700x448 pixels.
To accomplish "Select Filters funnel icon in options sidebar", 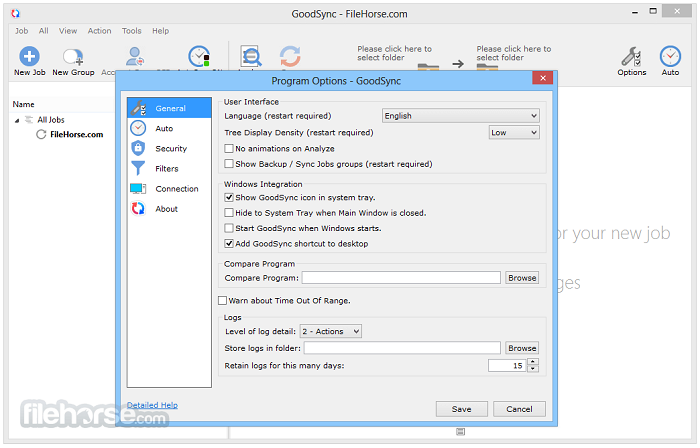I will pyautogui.click(x=138, y=168).
